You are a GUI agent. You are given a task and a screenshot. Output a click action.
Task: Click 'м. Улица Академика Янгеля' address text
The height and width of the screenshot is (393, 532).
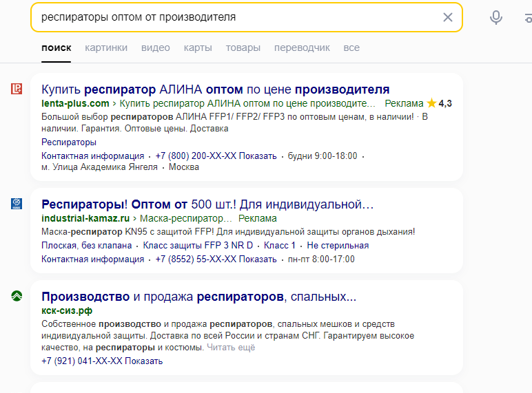[x=99, y=167]
